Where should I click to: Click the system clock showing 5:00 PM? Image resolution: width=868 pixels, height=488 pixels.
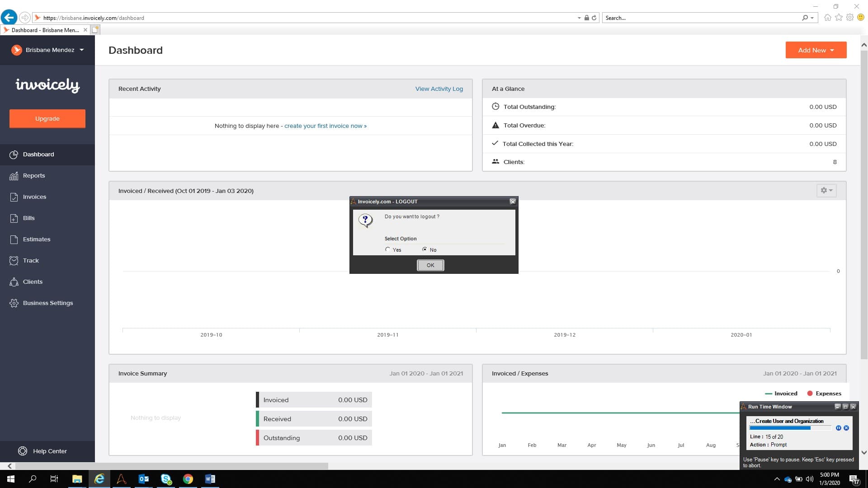click(830, 475)
